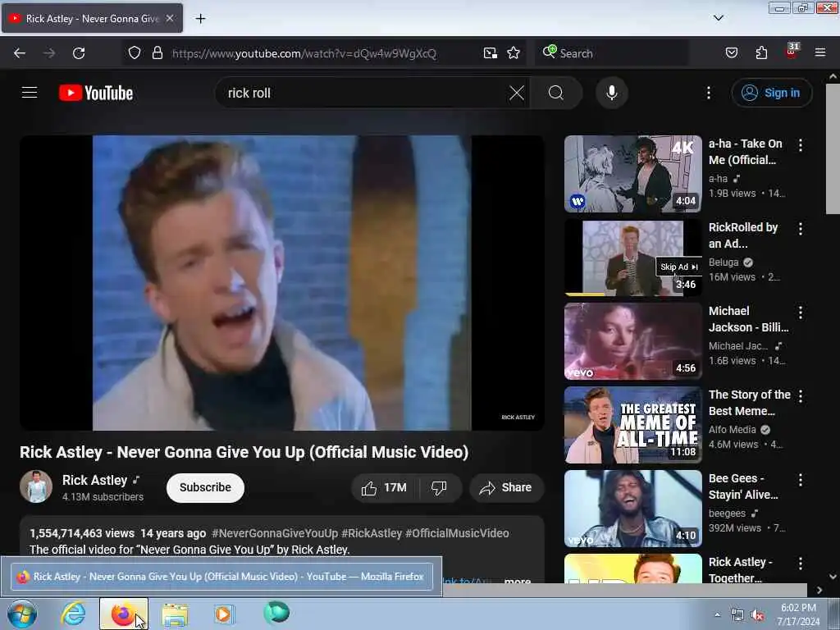Click the vertical page scrollbar thumb
The height and width of the screenshot is (630, 840).
[833, 149]
